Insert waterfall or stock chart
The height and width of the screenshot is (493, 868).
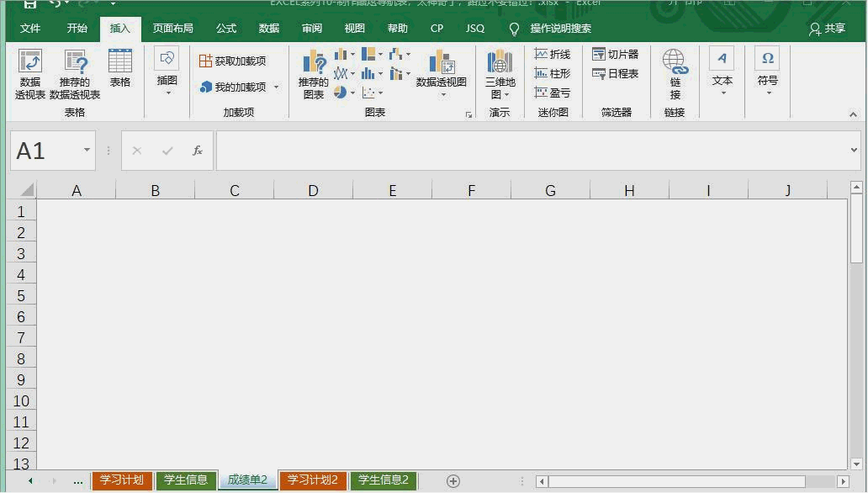click(x=400, y=55)
